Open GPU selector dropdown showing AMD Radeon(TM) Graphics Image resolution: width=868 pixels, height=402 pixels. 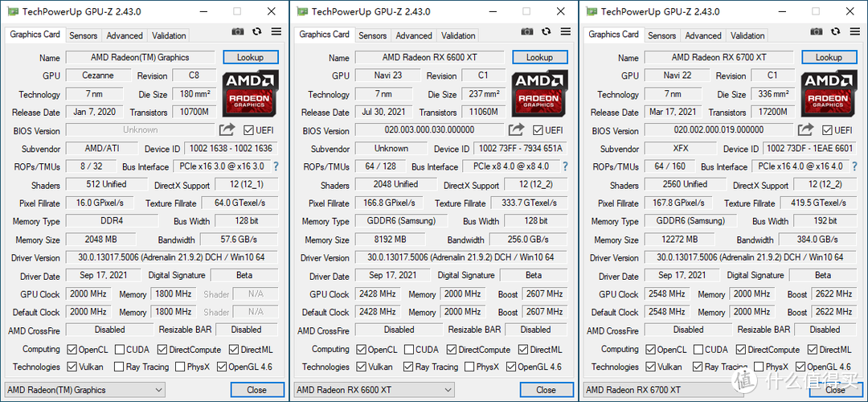pos(84,390)
